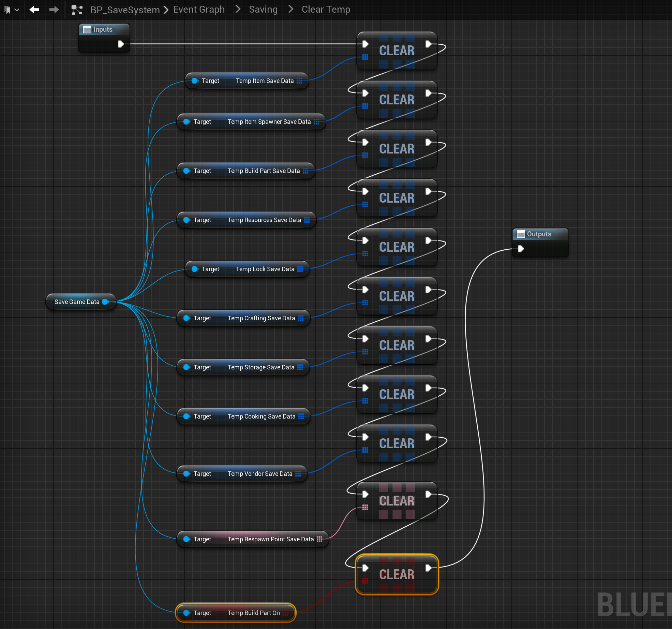
Task: Go to the Event Graph breadcrumb
Action: point(199,10)
